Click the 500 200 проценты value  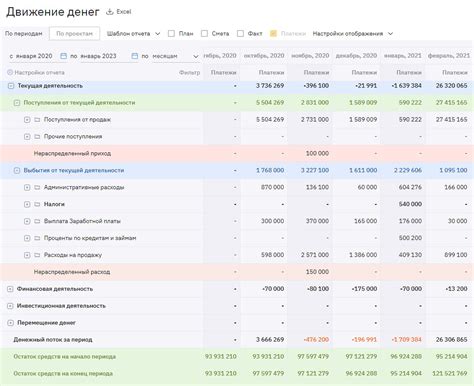[x=410, y=238]
